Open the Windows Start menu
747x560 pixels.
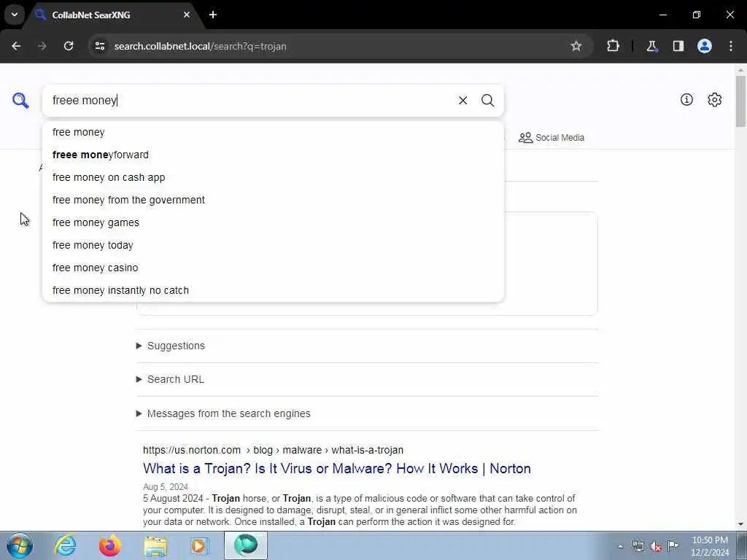click(x=20, y=545)
